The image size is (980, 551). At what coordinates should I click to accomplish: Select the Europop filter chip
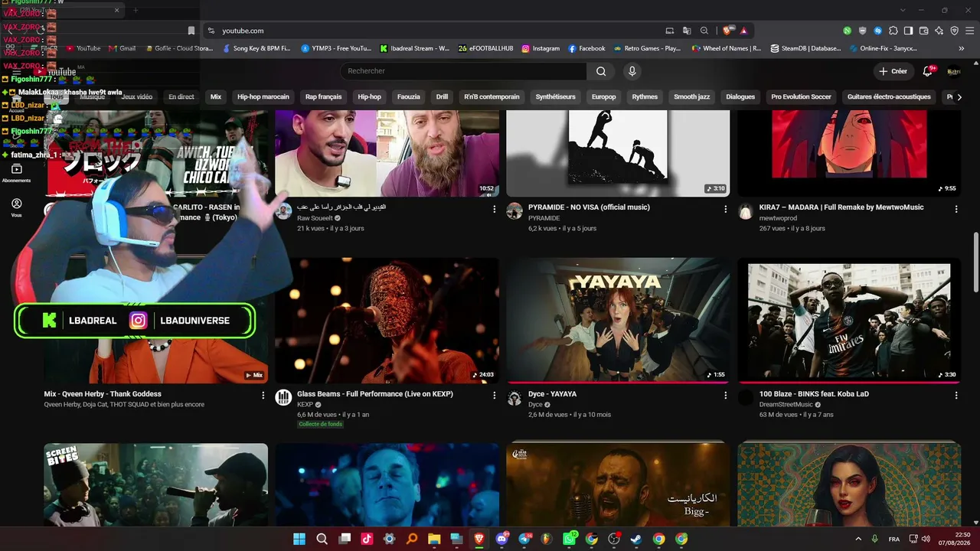coord(604,97)
